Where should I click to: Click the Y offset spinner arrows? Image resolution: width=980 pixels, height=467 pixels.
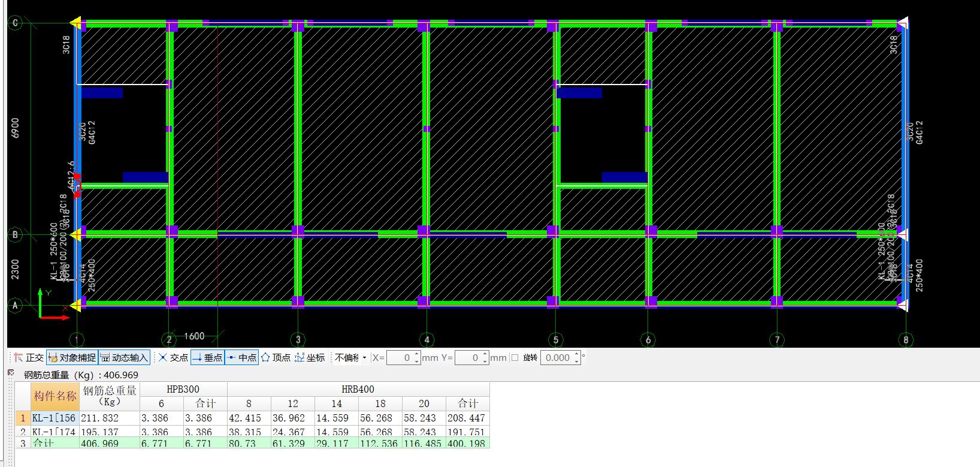485,358
